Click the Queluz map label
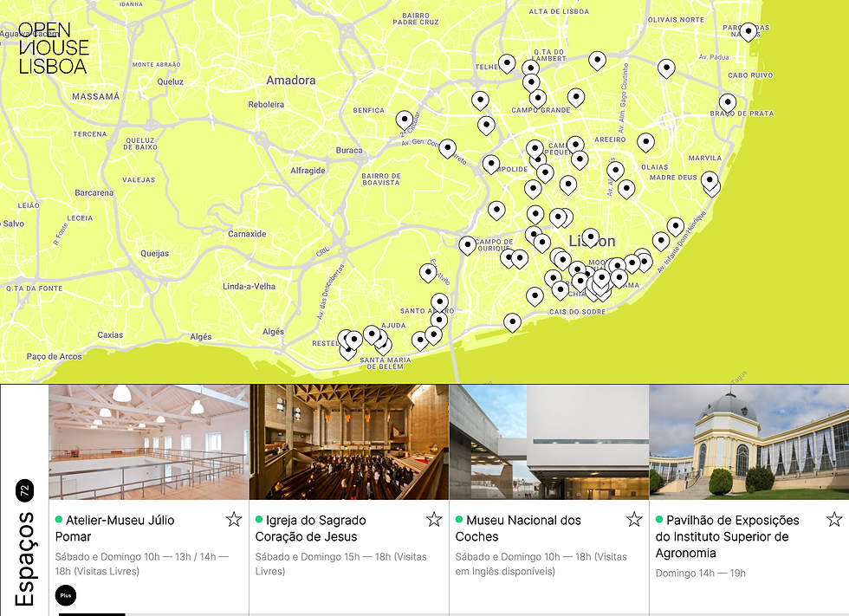Screen dimensions: 849x616 170,81
